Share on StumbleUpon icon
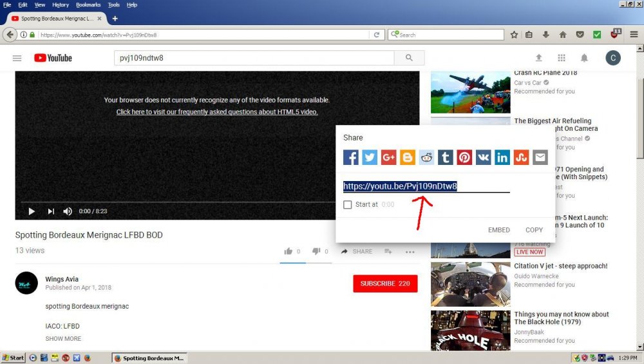This screenshot has width=644, height=364. tap(521, 157)
